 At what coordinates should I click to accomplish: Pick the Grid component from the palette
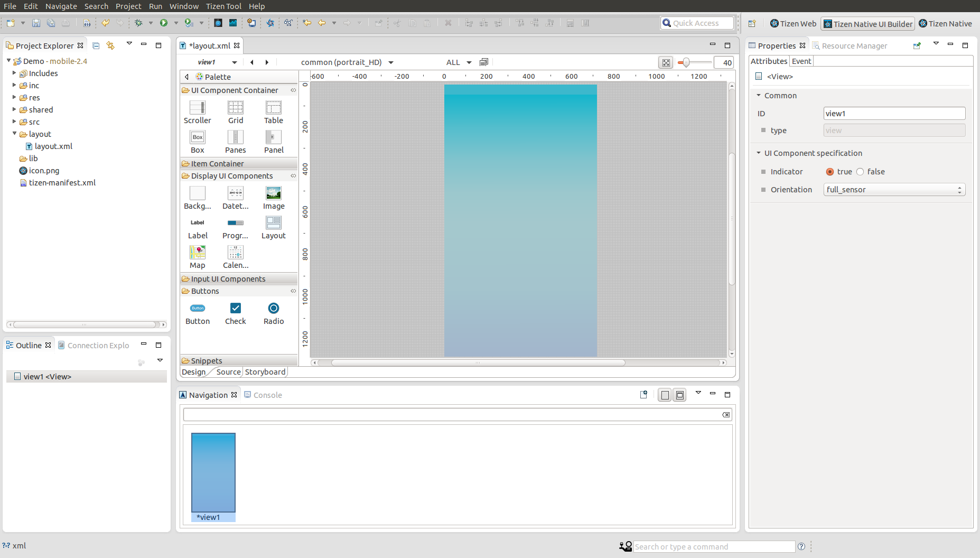click(x=235, y=108)
